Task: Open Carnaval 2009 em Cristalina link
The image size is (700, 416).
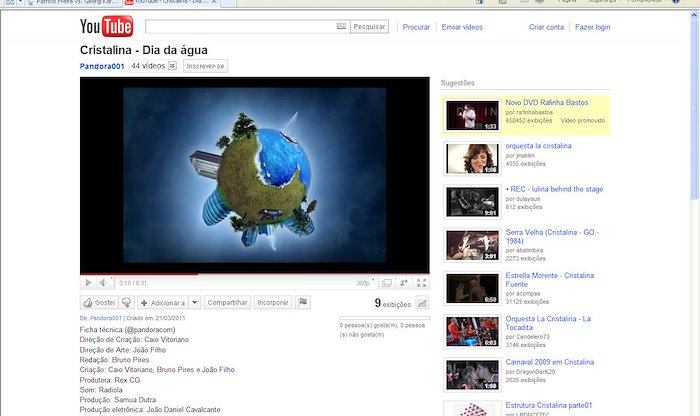Action: tap(550, 362)
